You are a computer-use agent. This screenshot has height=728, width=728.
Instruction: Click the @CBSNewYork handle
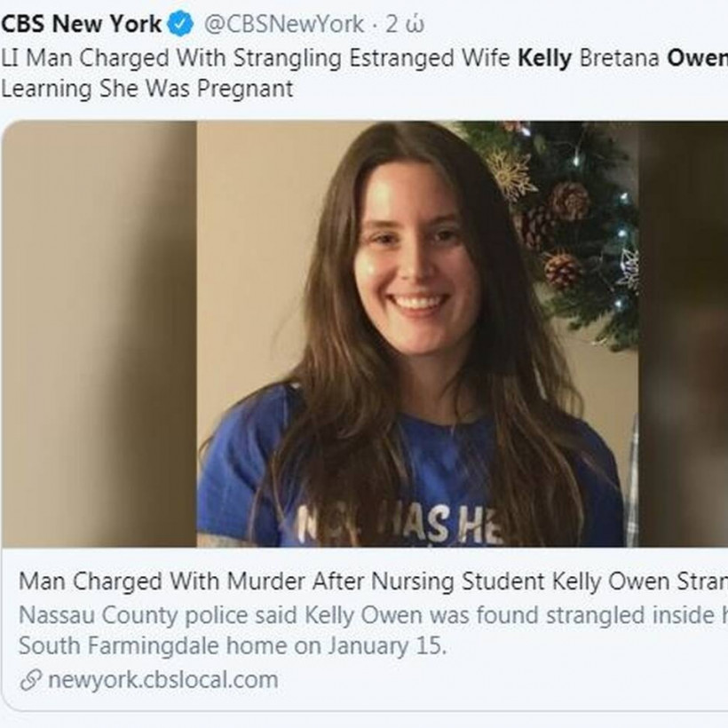click(x=282, y=24)
